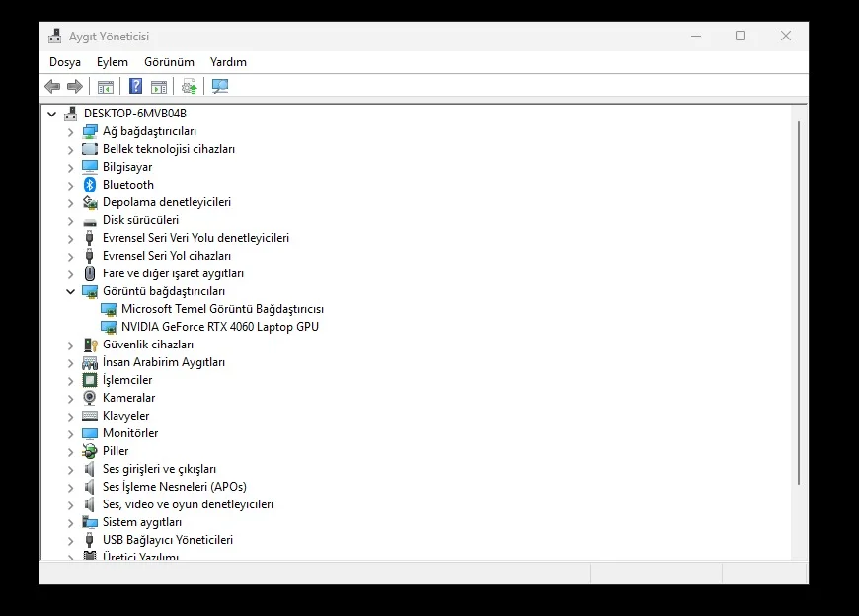Select the İşlemciler row label
The width and height of the screenshot is (859, 616).
click(x=127, y=380)
